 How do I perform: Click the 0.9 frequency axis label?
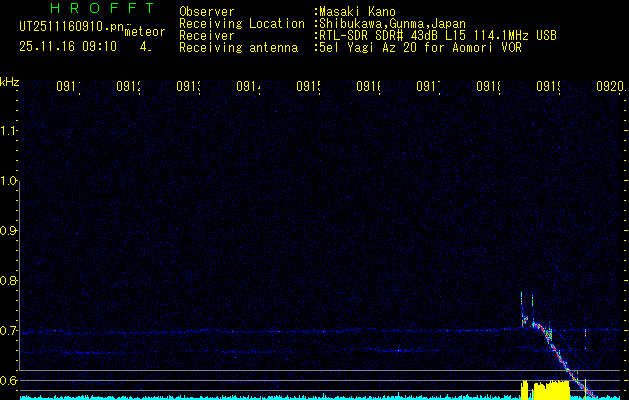[x=9, y=231]
